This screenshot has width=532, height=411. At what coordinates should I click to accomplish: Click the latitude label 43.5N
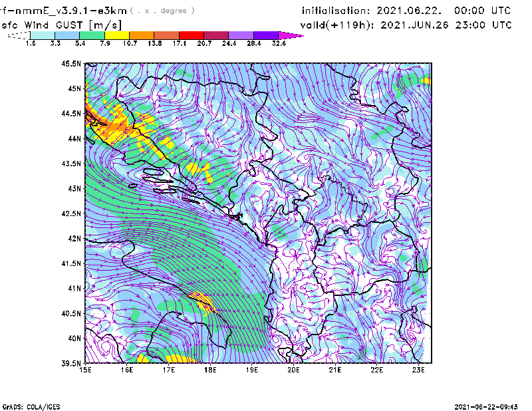click(x=71, y=164)
